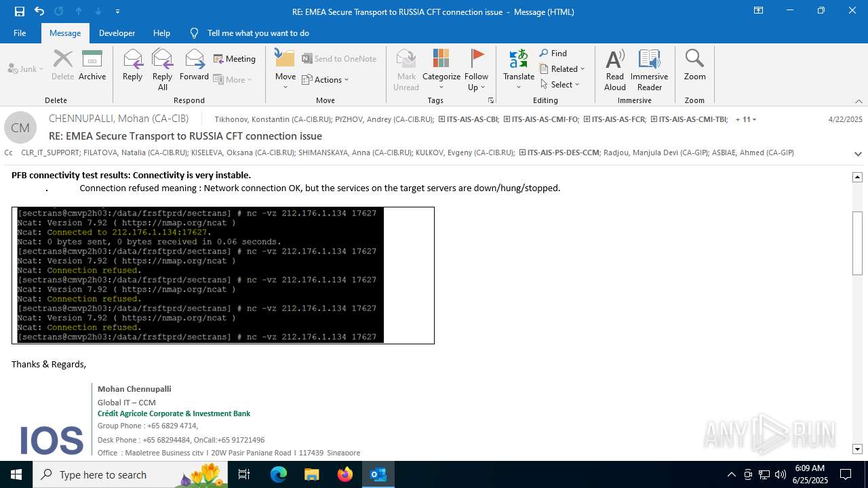Show hidden system tray icons
The width and height of the screenshot is (868, 488).
[x=731, y=474]
